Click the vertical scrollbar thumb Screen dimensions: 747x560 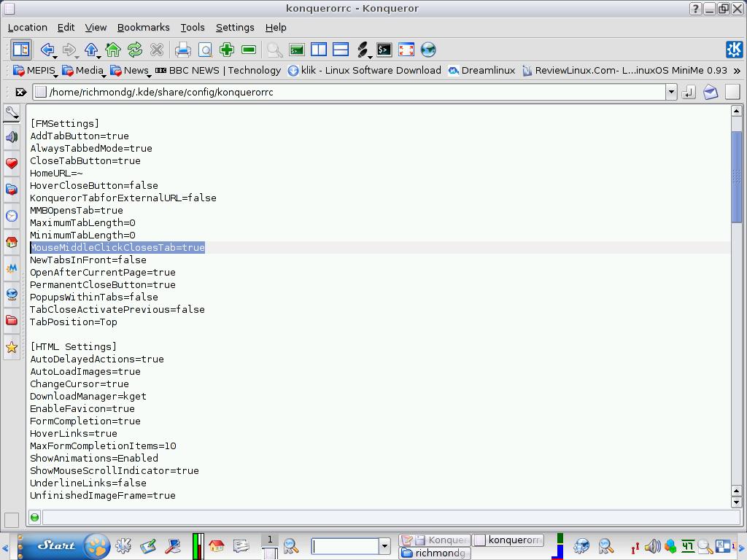(x=736, y=176)
